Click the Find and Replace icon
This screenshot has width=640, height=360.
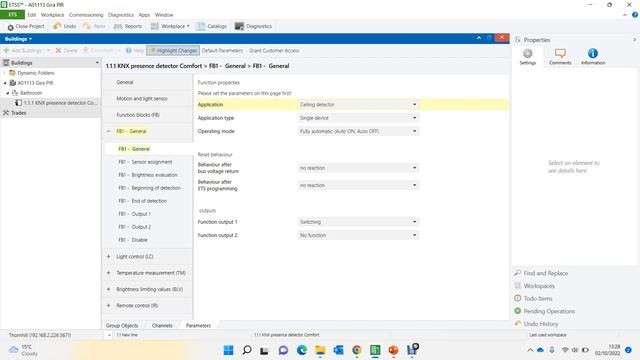[518, 273]
